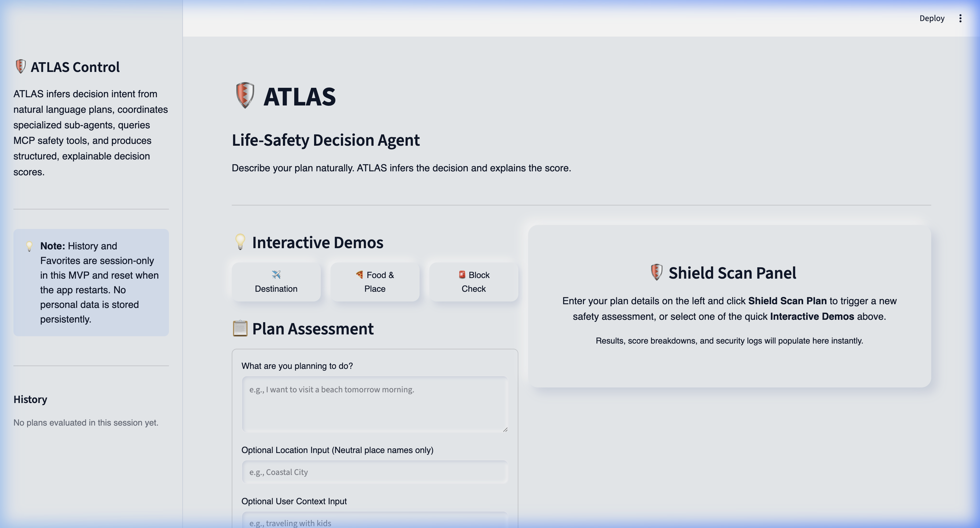This screenshot has height=528, width=980.
Task: Click the Interactive Demos lightbulb icon
Action: tap(240, 241)
